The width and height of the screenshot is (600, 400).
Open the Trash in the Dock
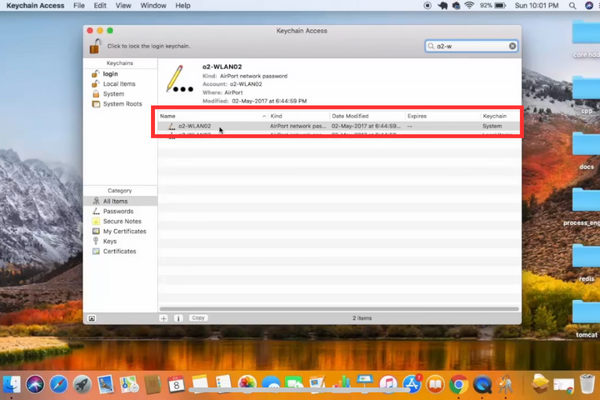pos(587,384)
